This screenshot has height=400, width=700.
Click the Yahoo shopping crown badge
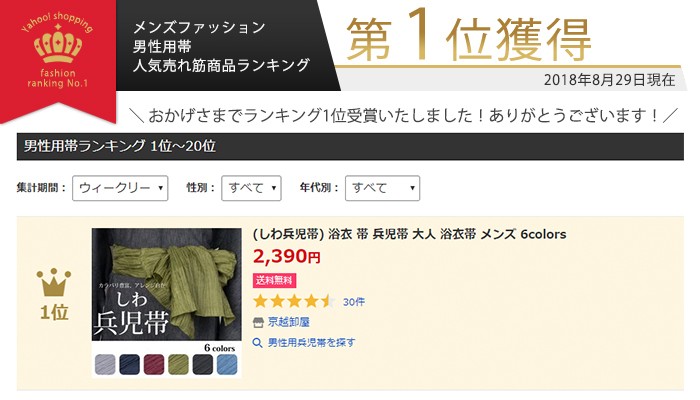click(58, 61)
